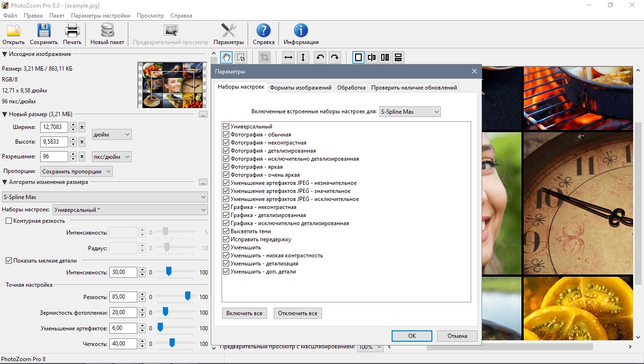Close the Параметры dialog
The height and width of the screenshot is (364, 644).
[474, 71]
